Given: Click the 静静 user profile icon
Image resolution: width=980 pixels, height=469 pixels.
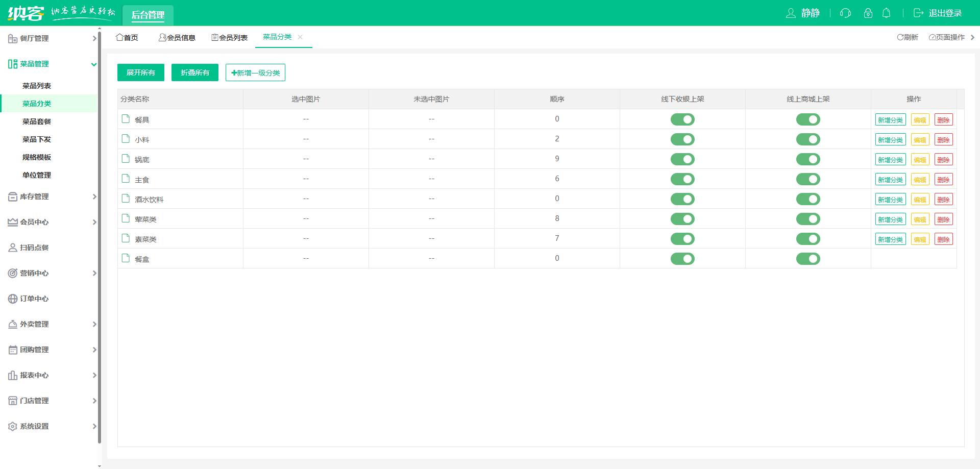Looking at the screenshot, I should 791,13.
